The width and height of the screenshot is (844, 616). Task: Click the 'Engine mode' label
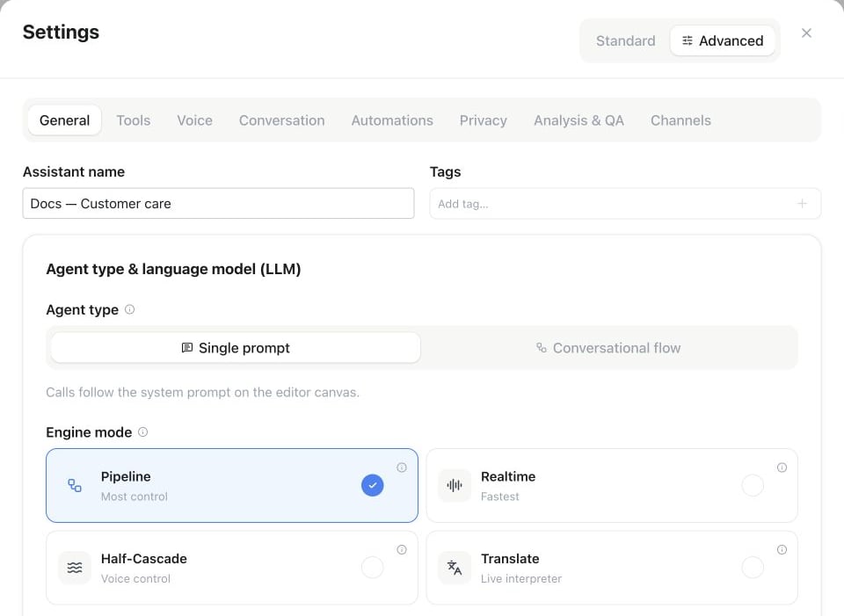pos(89,432)
